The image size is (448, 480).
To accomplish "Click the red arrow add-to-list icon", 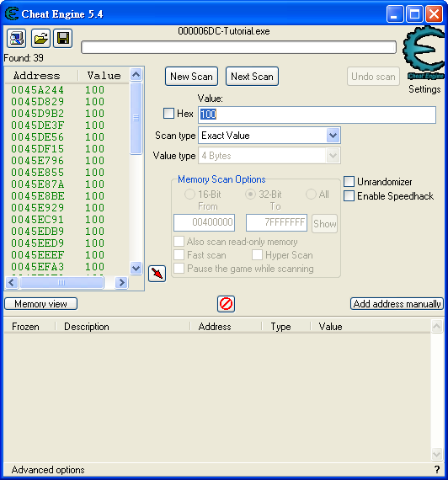I will point(157,274).
